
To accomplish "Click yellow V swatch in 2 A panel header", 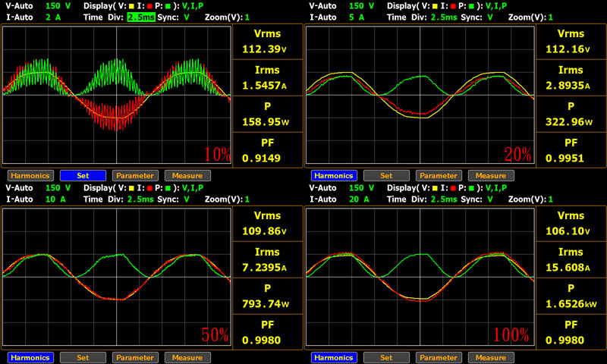I will click(x=131, y=6).
